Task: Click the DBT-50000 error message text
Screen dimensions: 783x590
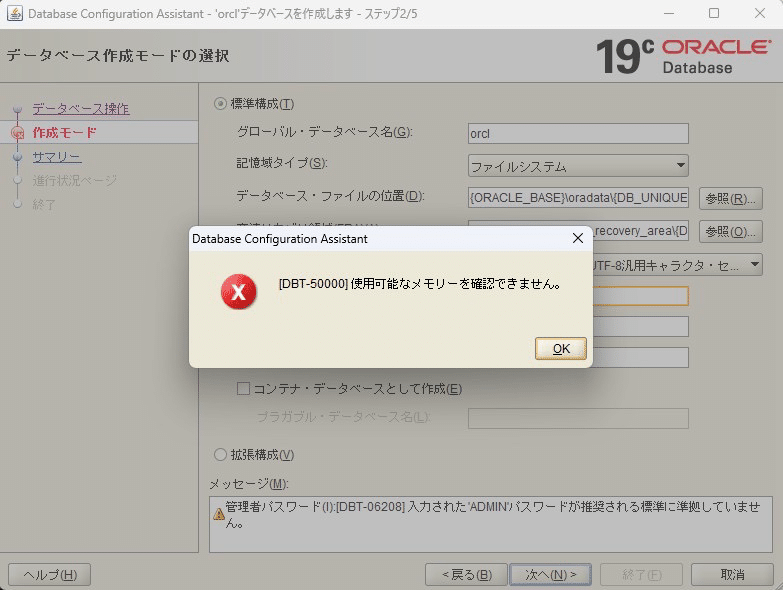Action: 419,284
